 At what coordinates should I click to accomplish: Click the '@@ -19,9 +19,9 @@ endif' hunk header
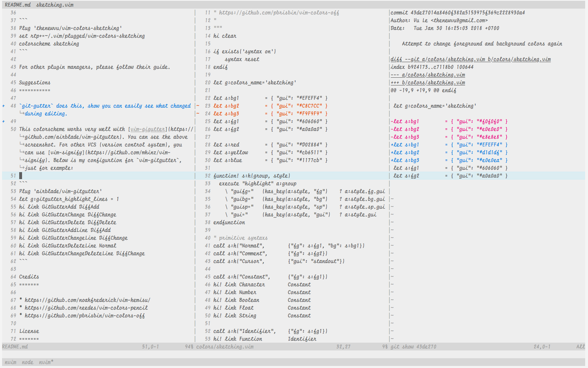423,90
